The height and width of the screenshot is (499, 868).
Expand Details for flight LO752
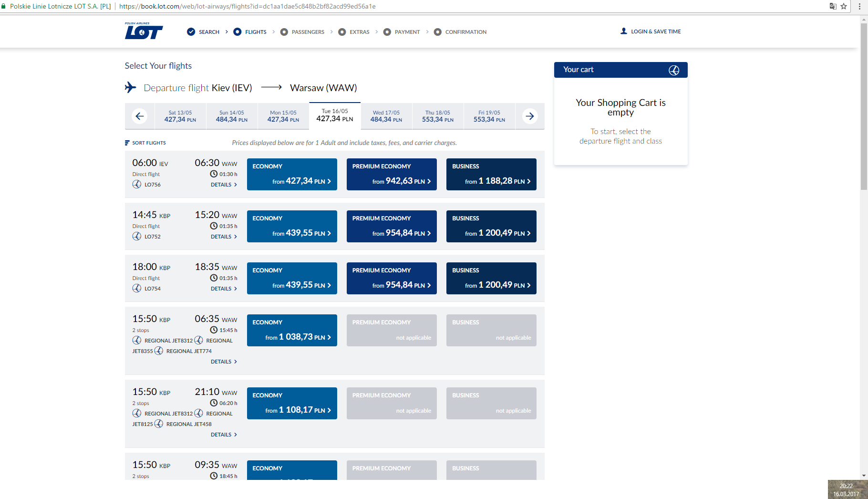point(224,237)
